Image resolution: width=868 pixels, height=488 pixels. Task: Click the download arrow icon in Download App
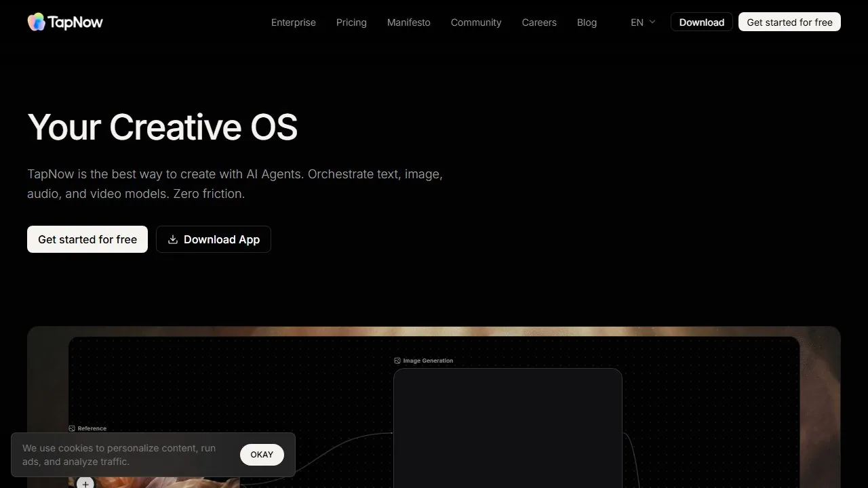(x=173, y=239)
